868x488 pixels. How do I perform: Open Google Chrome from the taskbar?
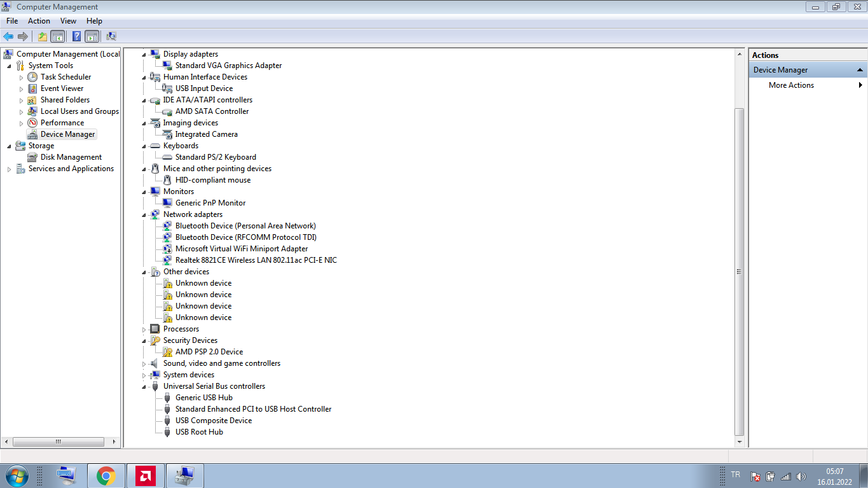pos(106,476)
